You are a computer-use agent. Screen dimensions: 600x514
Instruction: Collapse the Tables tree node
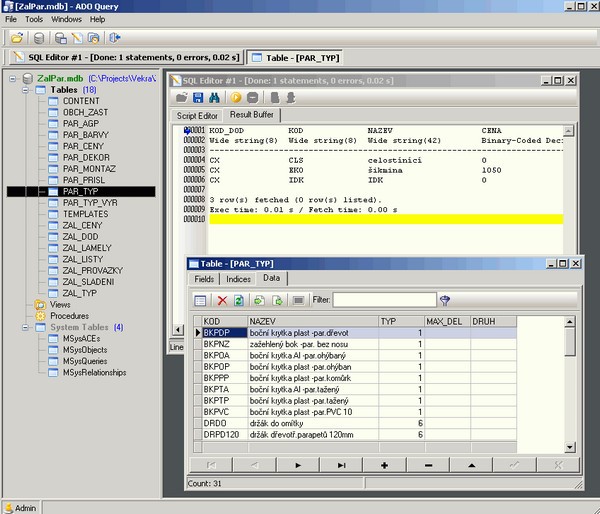25,90
